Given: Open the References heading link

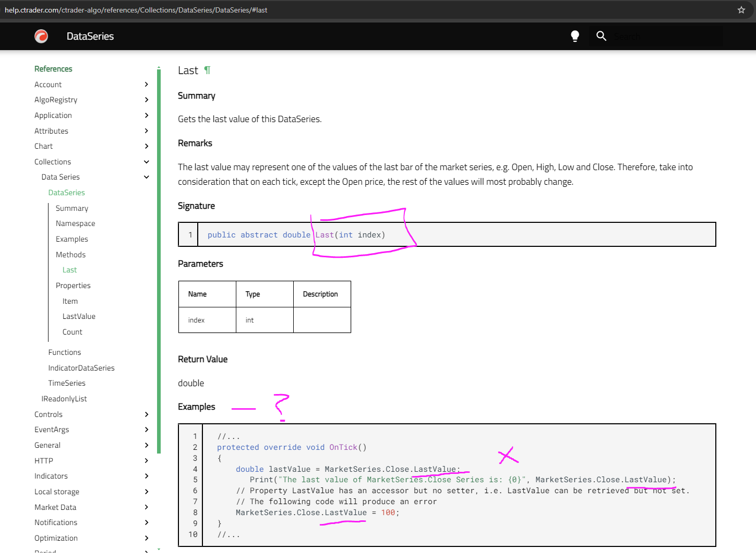Looking at the screenshot, I should tap(53, 69).
